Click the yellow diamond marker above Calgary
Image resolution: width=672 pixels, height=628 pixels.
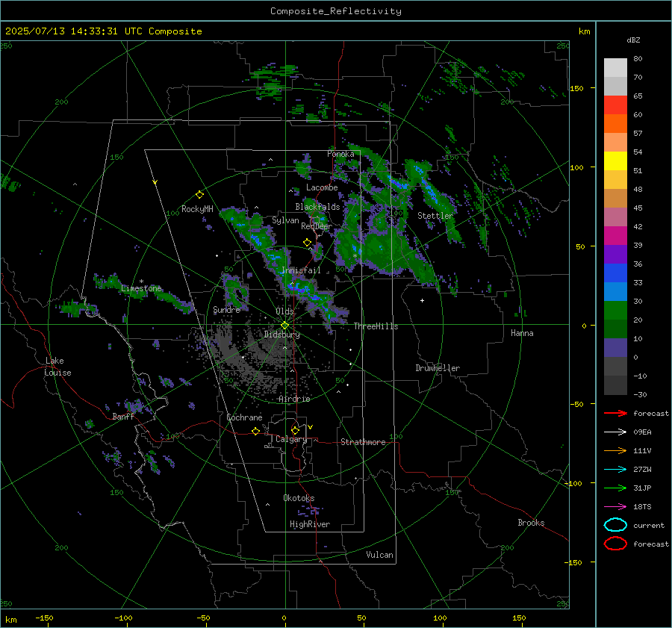pos(295,430)
